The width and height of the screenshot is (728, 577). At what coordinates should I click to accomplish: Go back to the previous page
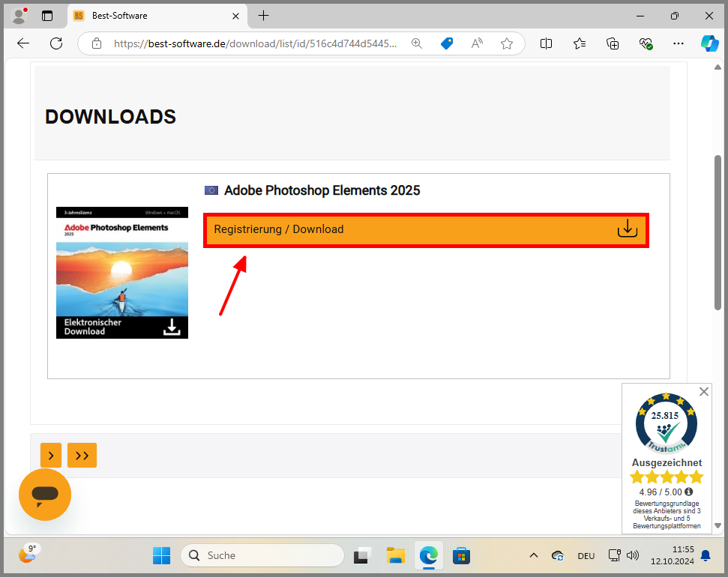[22, 43]
